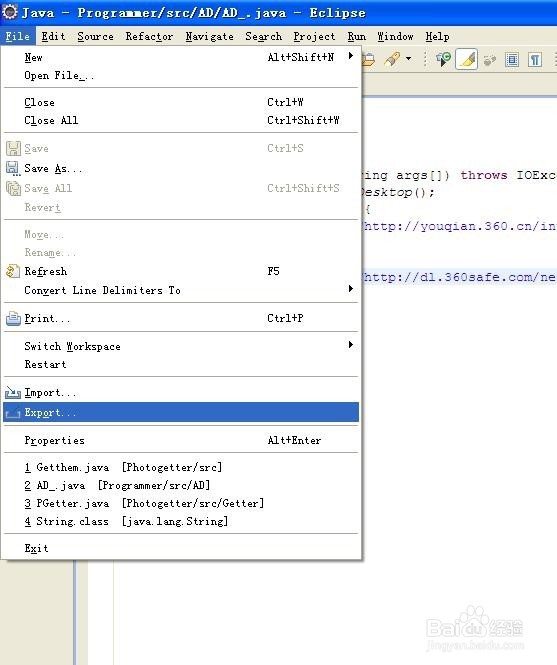Screen dimensions: 557x665
Task: Choose Open File... from File menu
Action: pyautogui.click(x=181, y=75)
